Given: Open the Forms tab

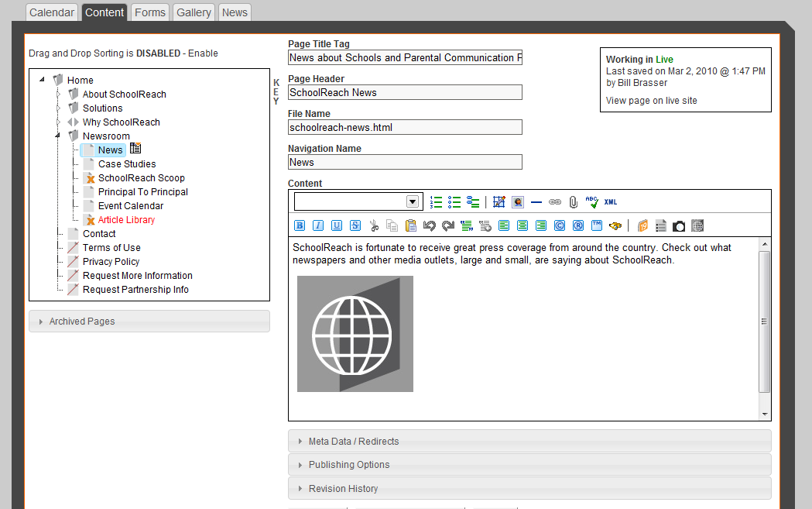Looking at the screenshot, I should point(150,12).
